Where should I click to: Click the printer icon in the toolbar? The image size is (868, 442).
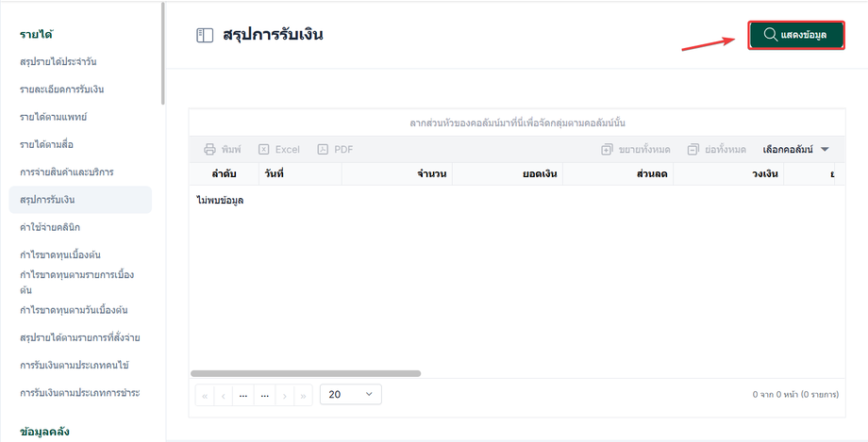(x=209, y=149)
